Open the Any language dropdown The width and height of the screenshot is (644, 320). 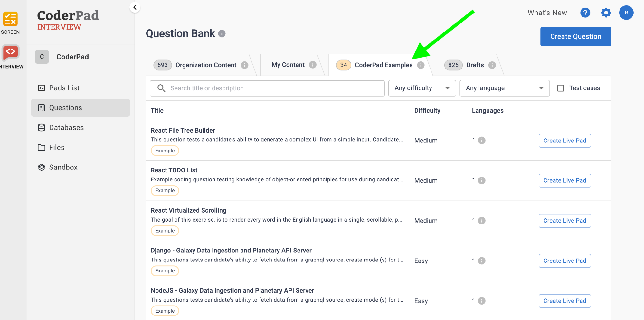pos(504,88)
